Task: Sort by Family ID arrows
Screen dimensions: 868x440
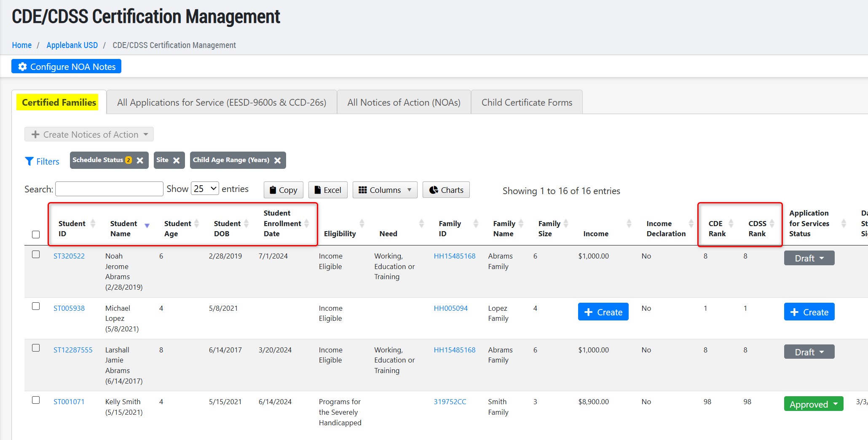Action: pos(476,223)
